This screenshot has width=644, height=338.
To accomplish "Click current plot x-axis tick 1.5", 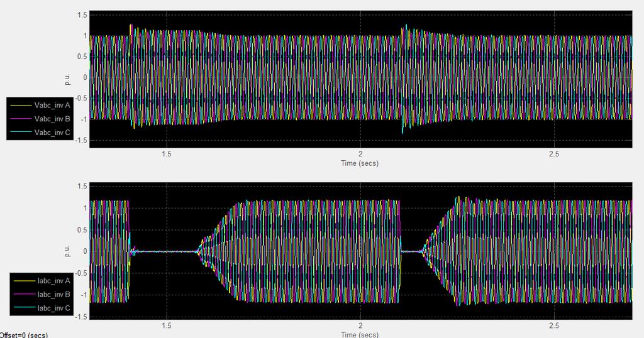I will point(166,325).
